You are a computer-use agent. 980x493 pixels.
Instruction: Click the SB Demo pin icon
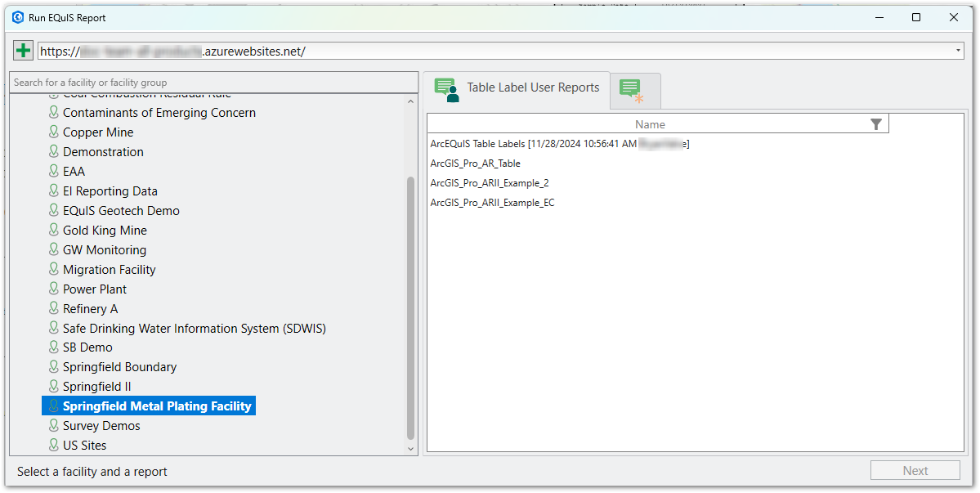click(x=54, y=347)
